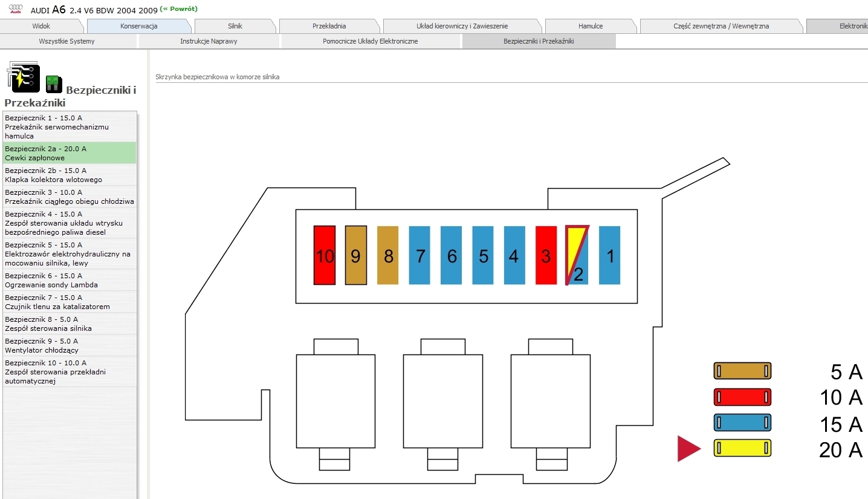The image size is (868, 499).
Task: Select the highlighted yellow fuse 2
Action: [577, 255]
